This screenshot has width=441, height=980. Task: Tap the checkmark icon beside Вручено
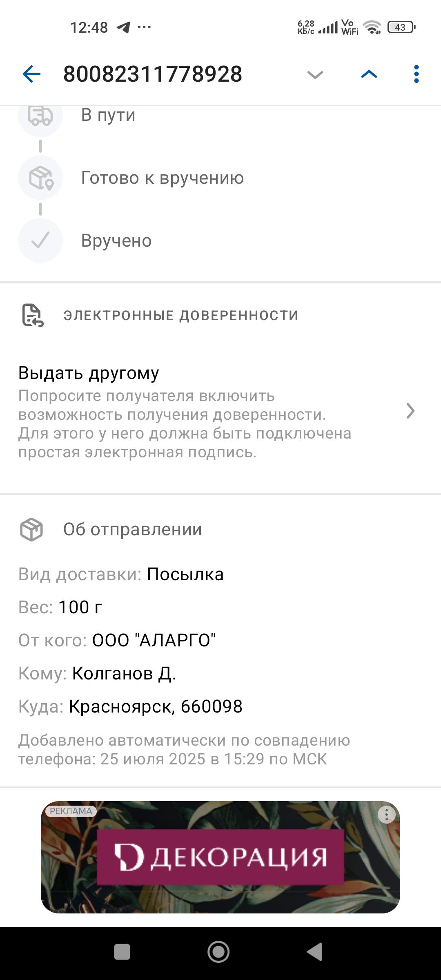[40, 241]
